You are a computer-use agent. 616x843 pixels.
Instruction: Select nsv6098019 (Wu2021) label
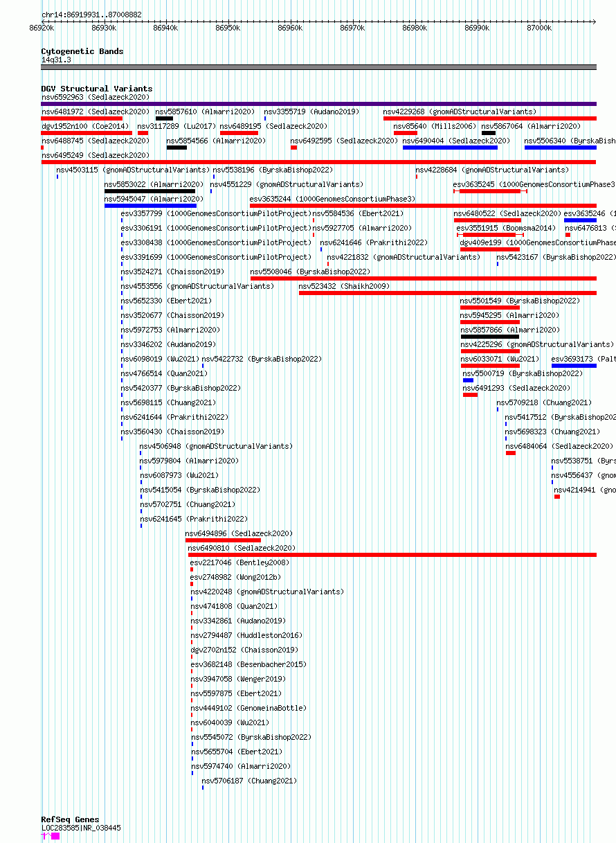point(159,359)
